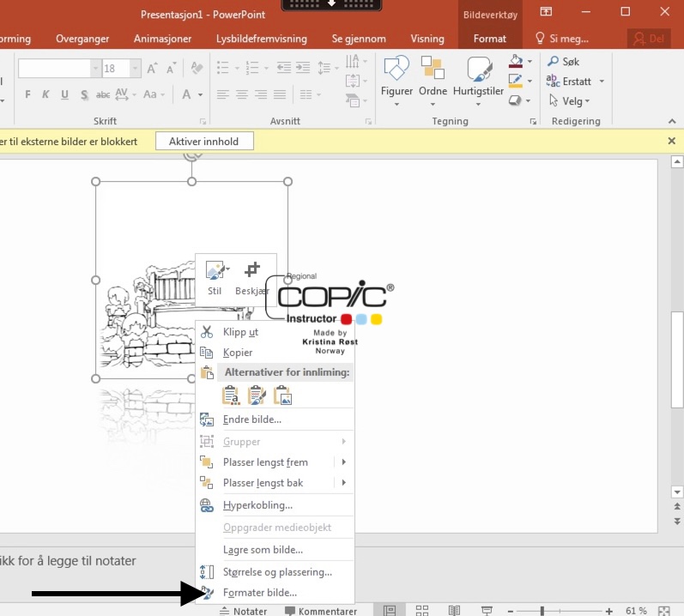The width and height of the screenshot is (684, 616).
Task: Click shape outline pen icon
Action: 516,81
